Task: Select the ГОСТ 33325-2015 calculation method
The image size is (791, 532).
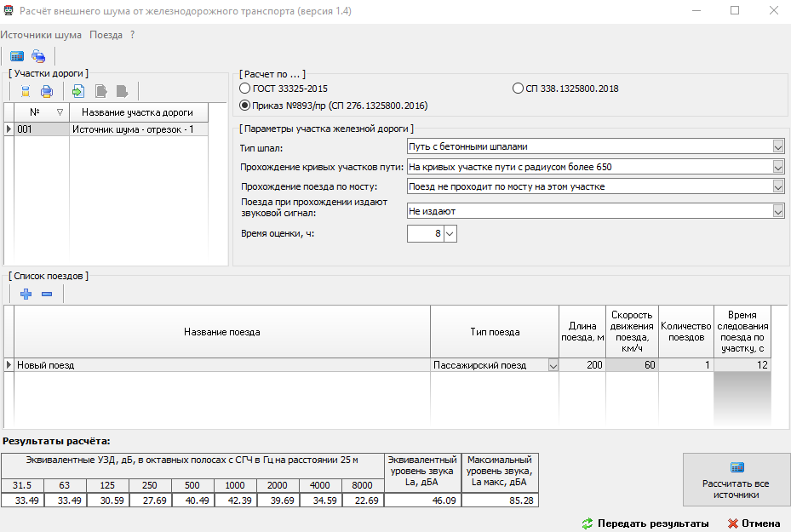Action: (244, 89)
